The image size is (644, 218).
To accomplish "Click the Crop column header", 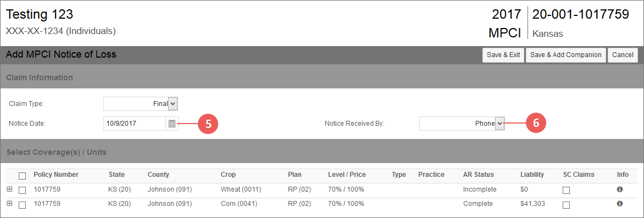I will click(229, 175).
